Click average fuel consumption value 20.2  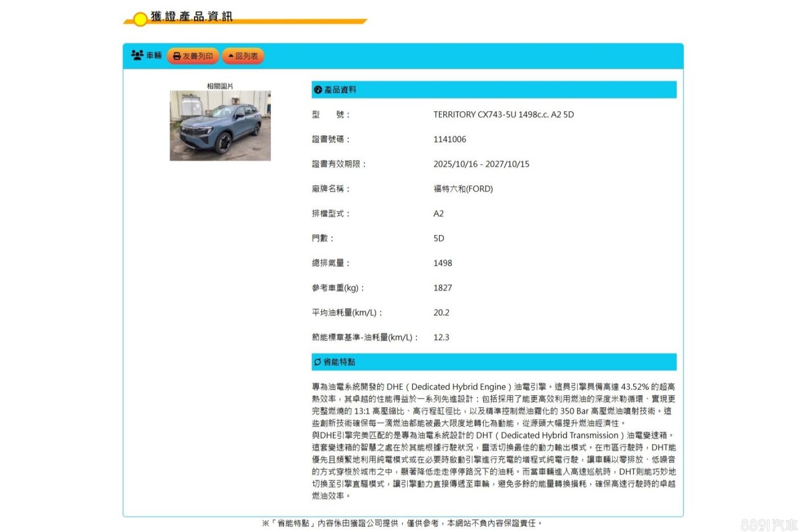[441, 312]
